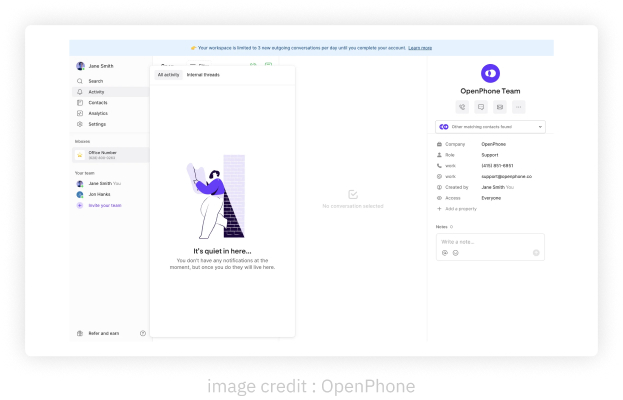Click the star icon beside Office Number

point(80,155)
